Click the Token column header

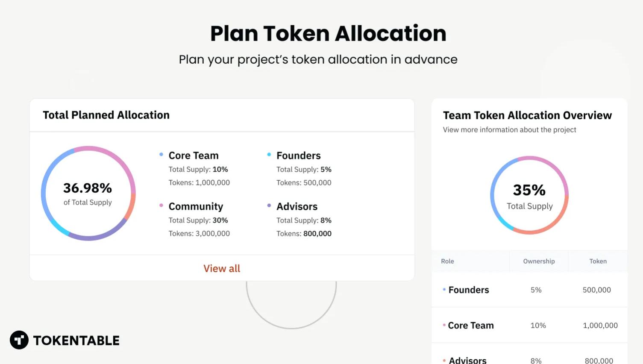[x=598, y=261]
